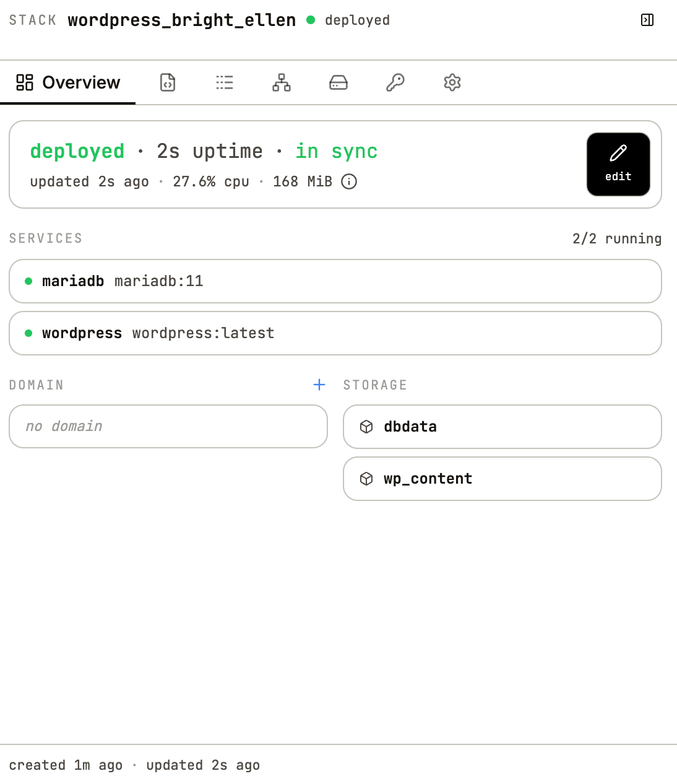Add a domain with plus icon

(319, 385)
